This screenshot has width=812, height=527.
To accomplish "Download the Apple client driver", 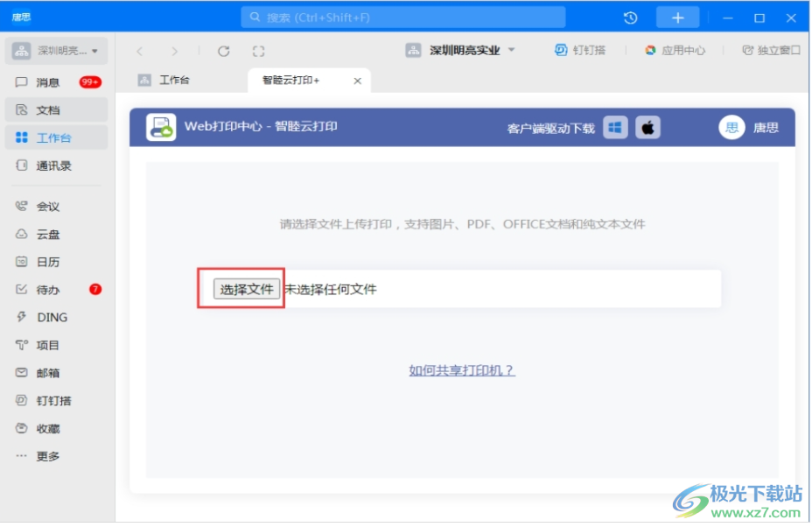I will point(647,128).
